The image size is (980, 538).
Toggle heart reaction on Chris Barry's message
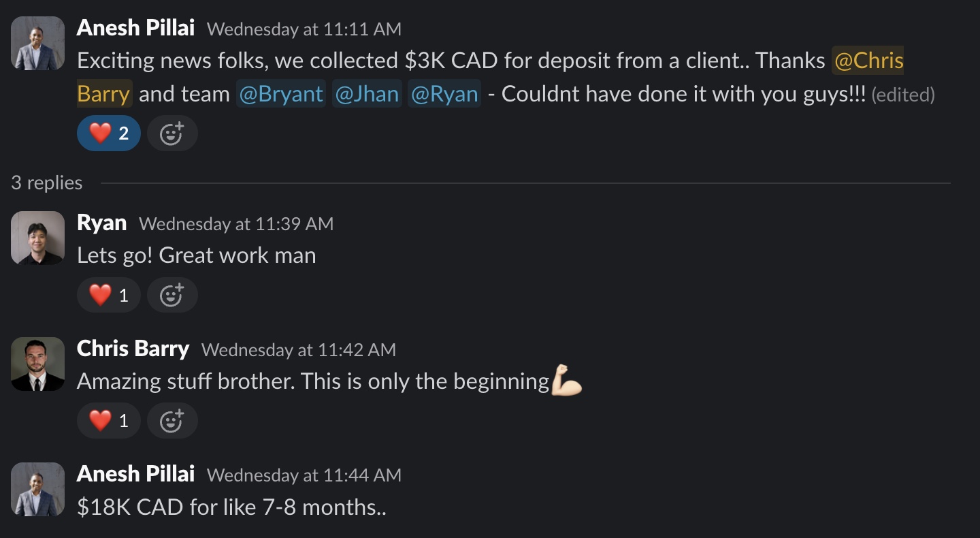[109, 421]
